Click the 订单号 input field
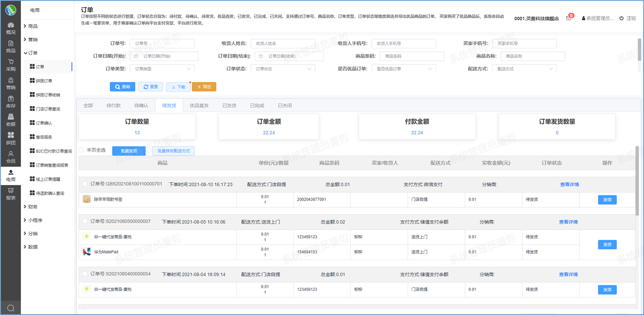The height and width of the screenshot is (315, 644). pos(162,44)
